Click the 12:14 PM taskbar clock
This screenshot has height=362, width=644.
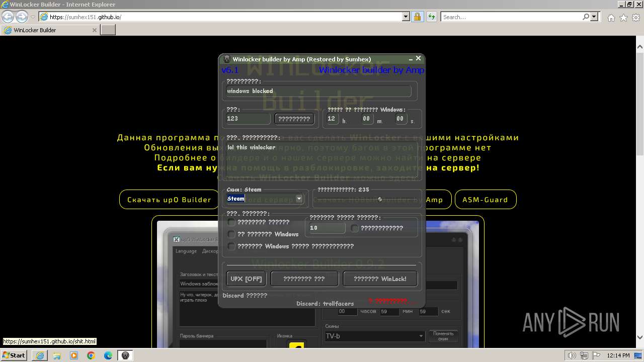point(619,356)
